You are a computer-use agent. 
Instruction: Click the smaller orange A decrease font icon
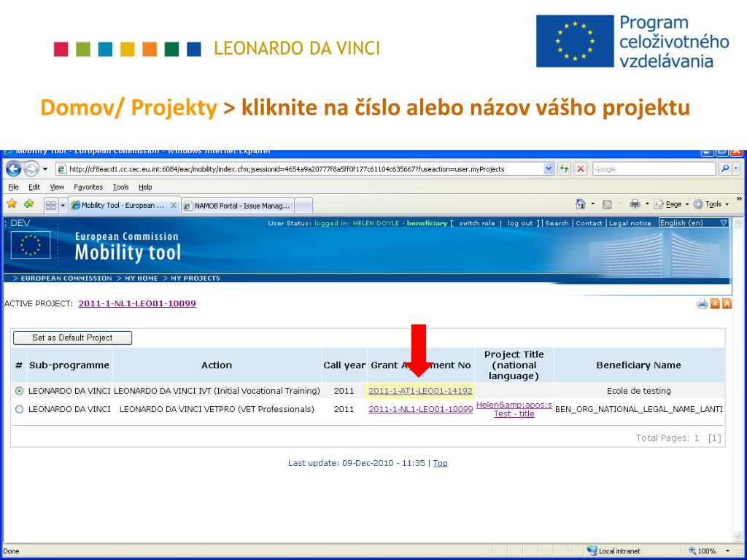click(x=715, y=304)
